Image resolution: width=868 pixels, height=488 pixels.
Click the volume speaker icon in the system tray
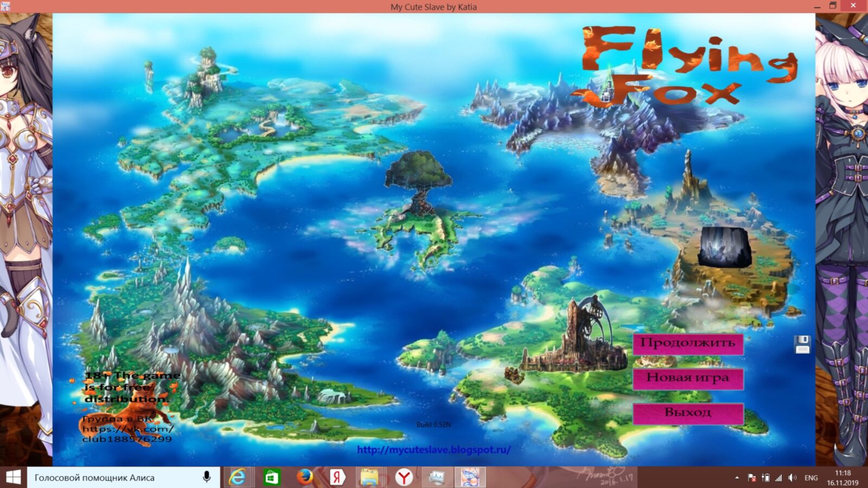(792, 478)
